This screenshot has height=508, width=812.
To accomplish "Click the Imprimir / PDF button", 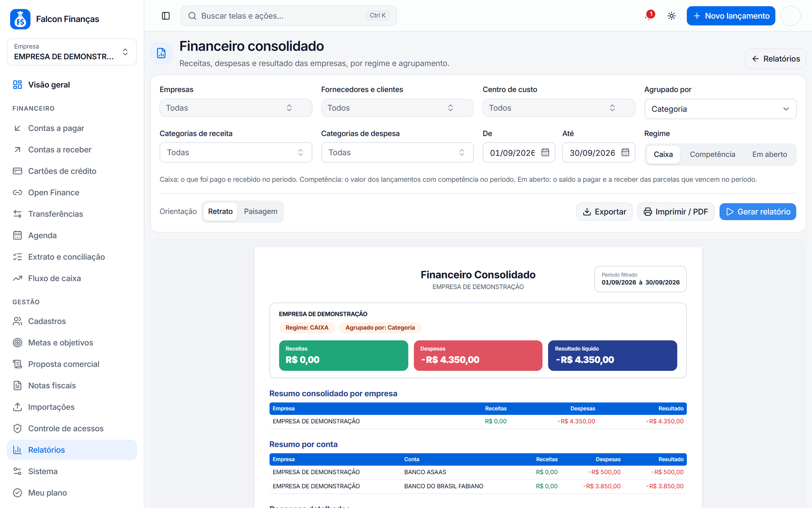I will coord(676,212).
